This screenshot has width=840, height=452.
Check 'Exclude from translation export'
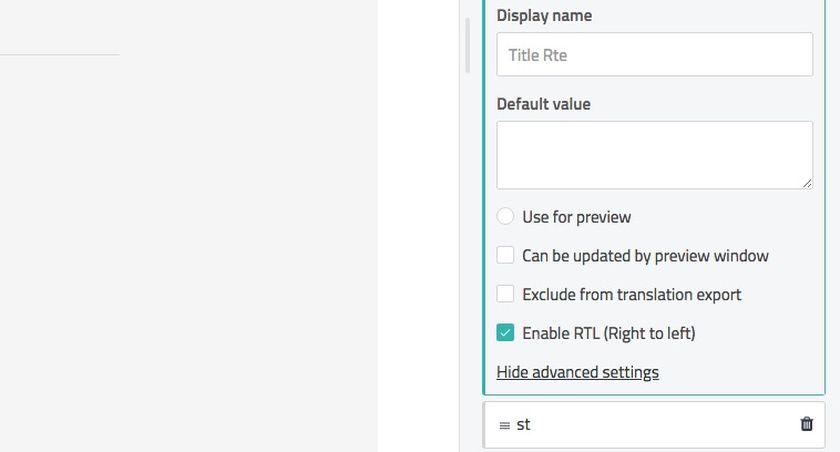[x=505, y=293]
